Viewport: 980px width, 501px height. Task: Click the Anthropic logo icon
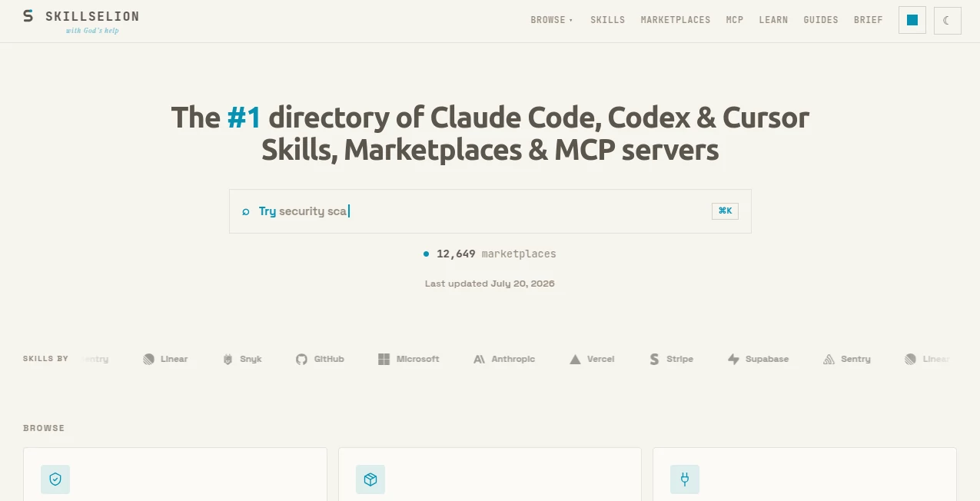(x=479, y=359)
